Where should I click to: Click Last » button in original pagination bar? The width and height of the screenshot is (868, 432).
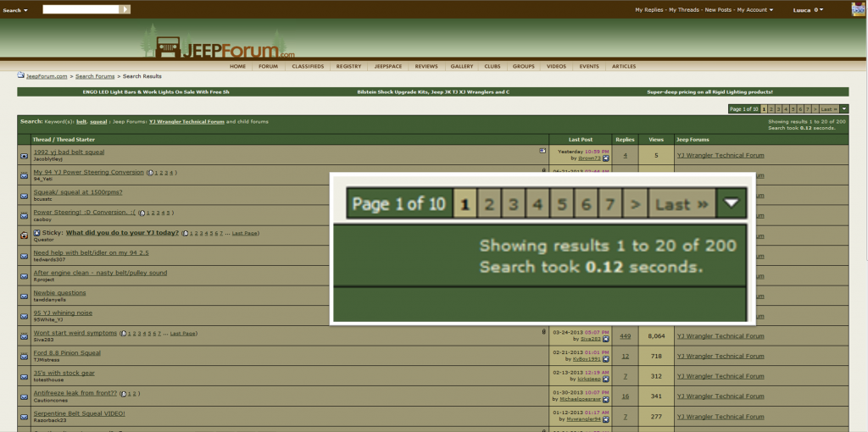(829, 109)
